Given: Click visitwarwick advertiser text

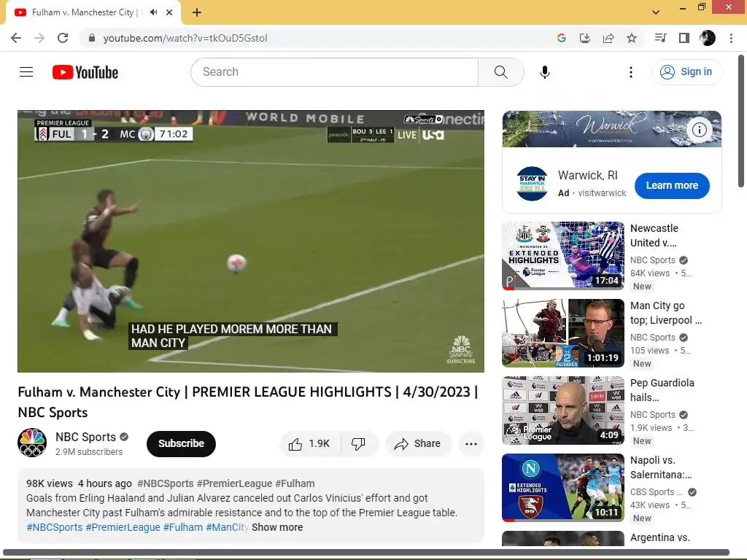Looking at the screenshot, I should [602, 193].
